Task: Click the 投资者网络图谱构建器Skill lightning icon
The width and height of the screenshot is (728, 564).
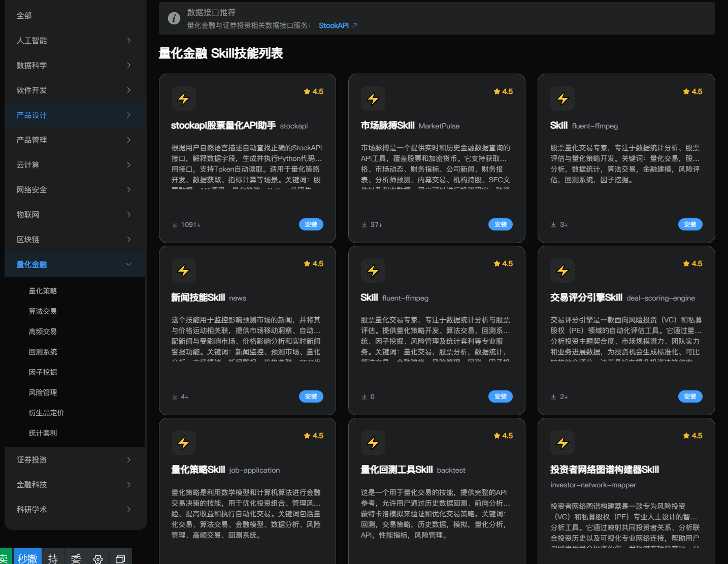Action: (x=562, y=443)
